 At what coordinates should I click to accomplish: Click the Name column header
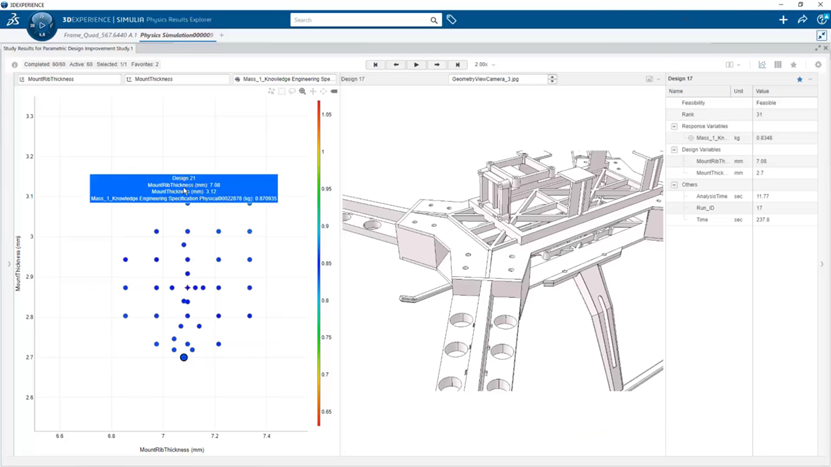point(699,91)
